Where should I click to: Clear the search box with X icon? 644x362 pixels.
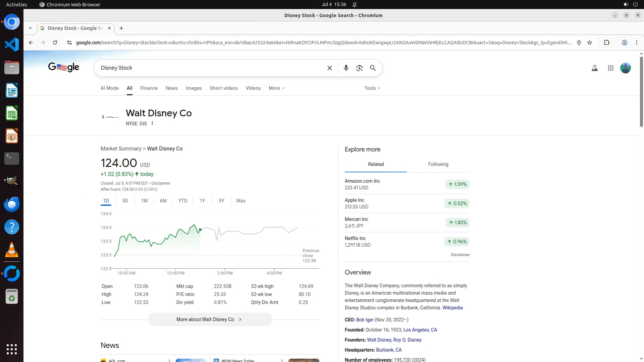point(329,68)
